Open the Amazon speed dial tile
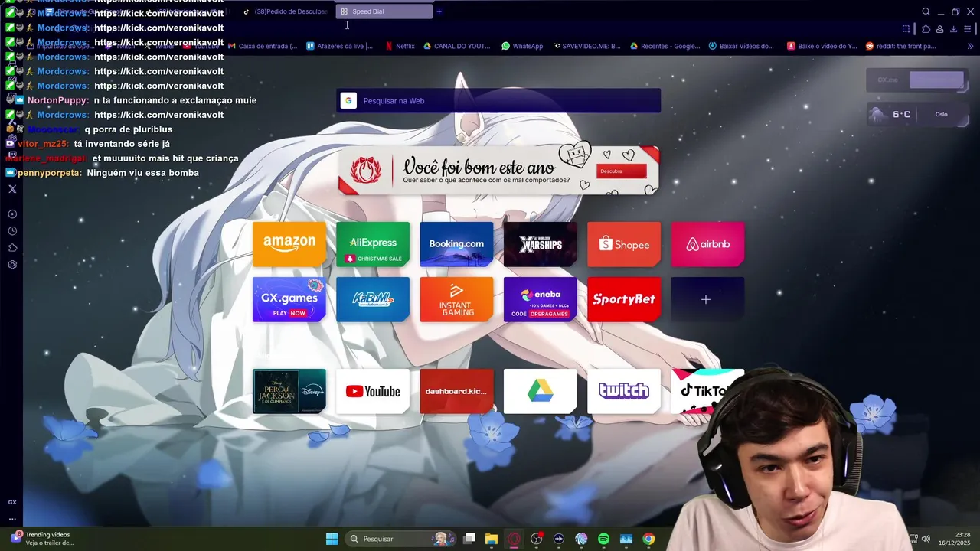 coord(289,244)
